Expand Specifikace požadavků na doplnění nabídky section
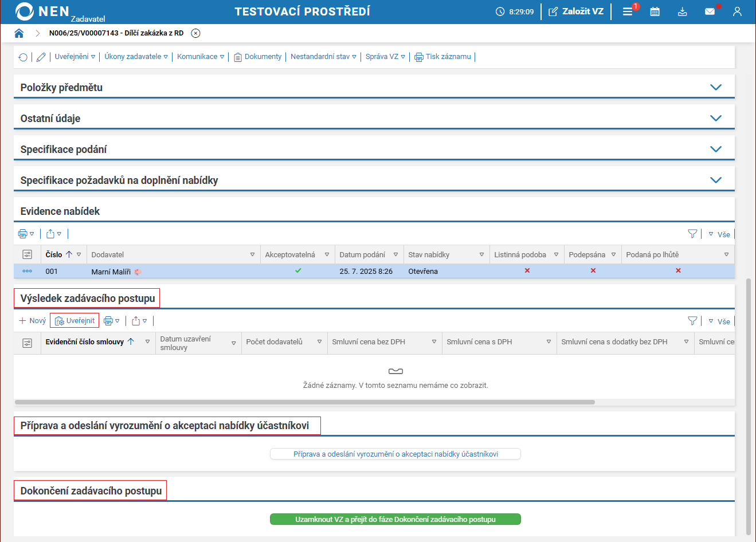756x542 pixels. 716,180
